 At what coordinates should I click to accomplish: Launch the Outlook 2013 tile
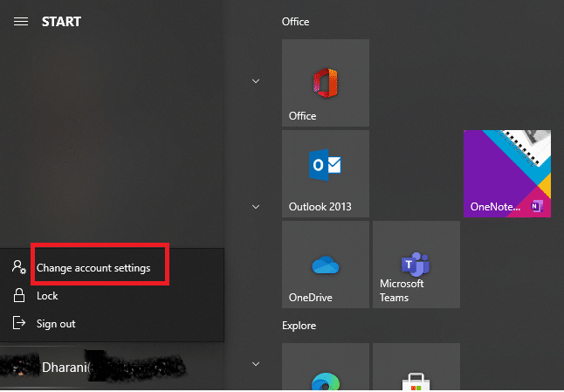point(326,174)
